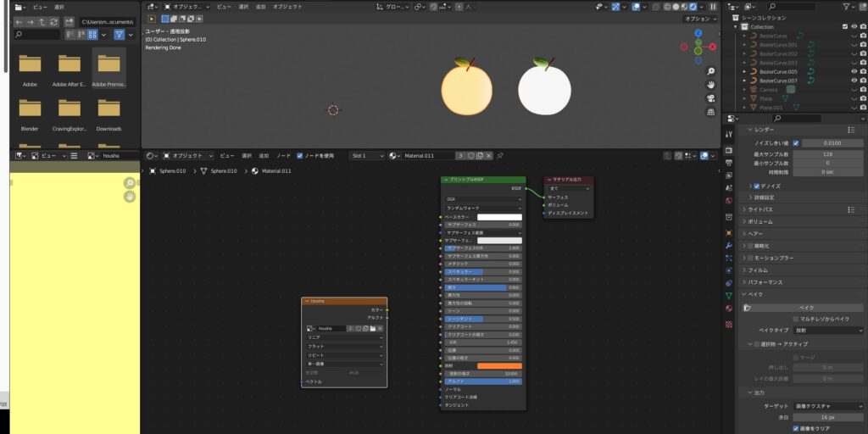Open the ベイクタイプ dropdown

coord(828,331)
